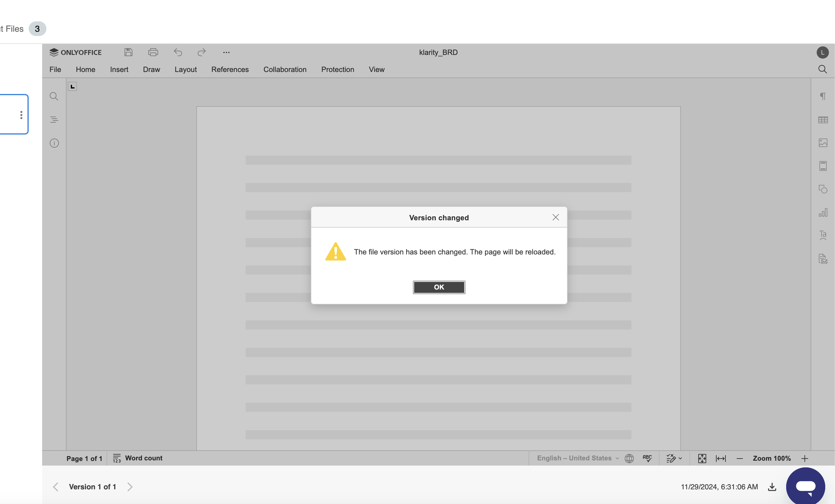Open Mail merge settings icon

click(x=823, y=259)
